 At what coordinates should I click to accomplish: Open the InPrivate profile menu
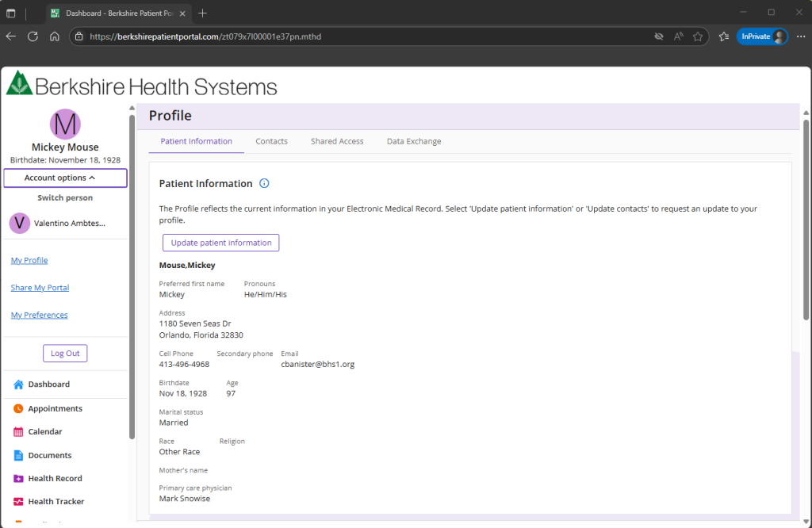(x=762, y=36)
